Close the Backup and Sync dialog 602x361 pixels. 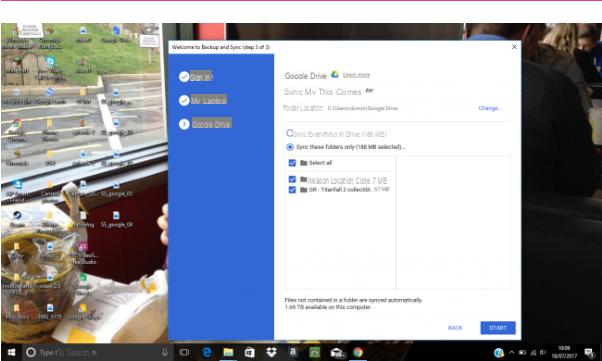pos(514,46)
